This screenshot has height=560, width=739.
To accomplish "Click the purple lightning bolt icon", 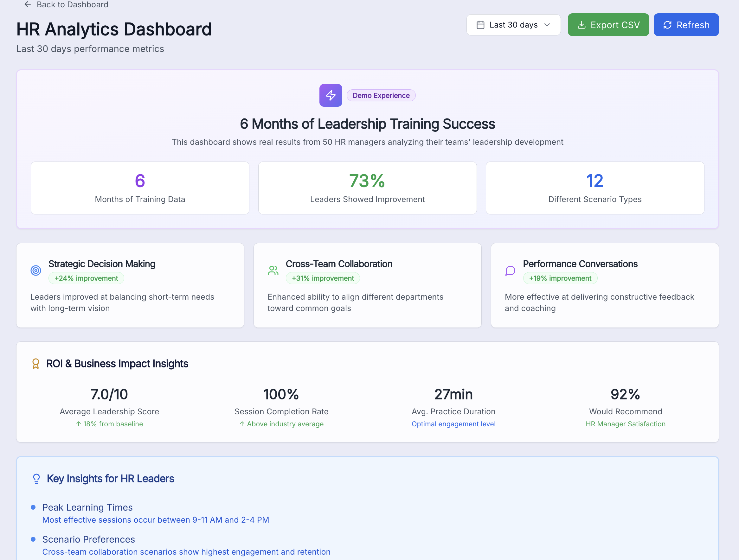I will 331,96.
